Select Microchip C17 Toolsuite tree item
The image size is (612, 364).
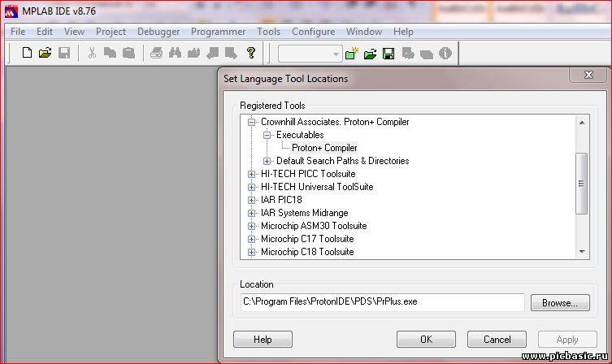pyautogui.click(x=307, y=239)
